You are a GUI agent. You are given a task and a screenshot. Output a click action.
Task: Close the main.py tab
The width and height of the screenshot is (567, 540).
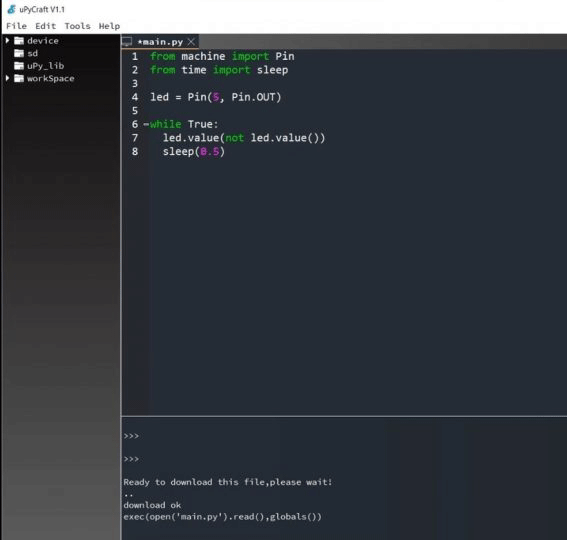click(x=191, y=42)
